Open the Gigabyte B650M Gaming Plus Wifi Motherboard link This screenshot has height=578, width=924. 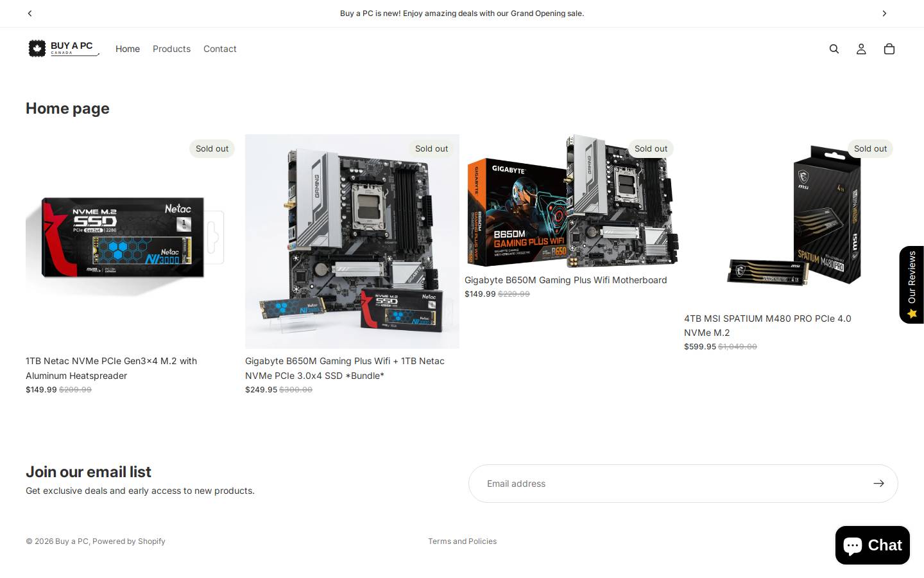pyautogui.click(x=566, y=280)
